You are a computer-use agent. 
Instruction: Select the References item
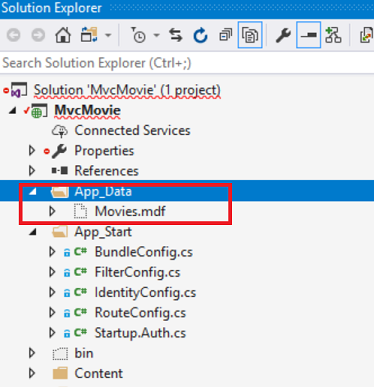(106, 171)
